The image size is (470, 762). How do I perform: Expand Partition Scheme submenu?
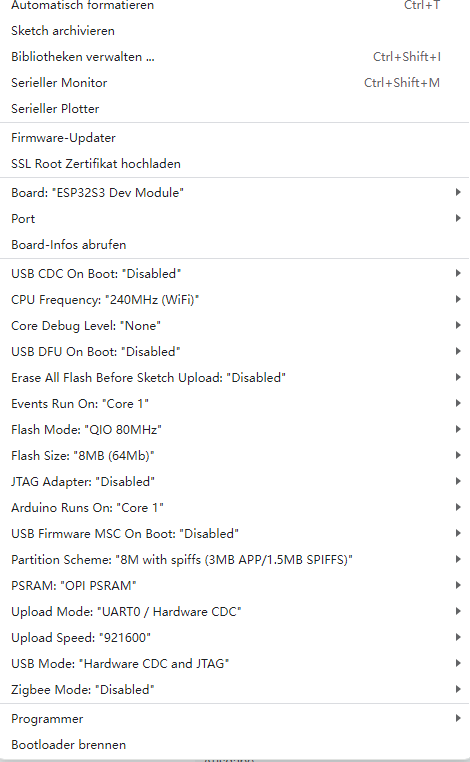point(235,560)
